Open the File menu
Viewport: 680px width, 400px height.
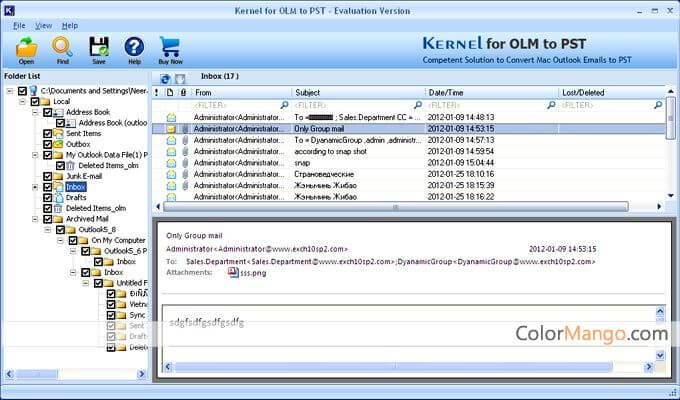click(x=19, y=24)
